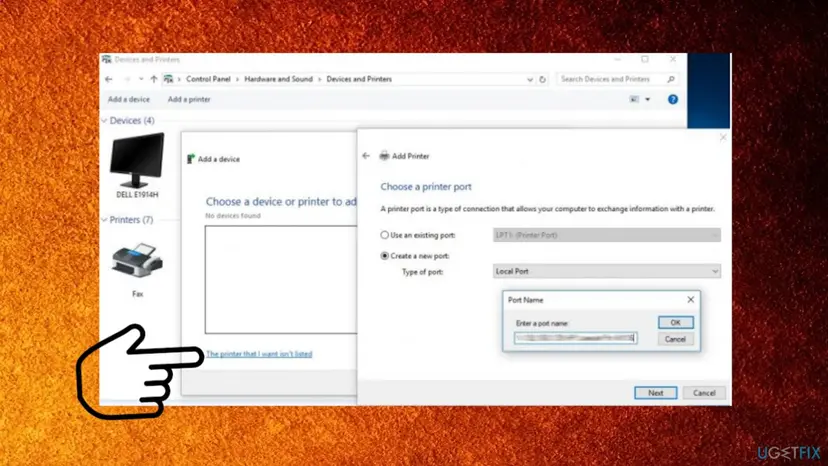Click the No devices found text
Image resolution: width=828 pixels, height=466 pixels.
(233, 216)
